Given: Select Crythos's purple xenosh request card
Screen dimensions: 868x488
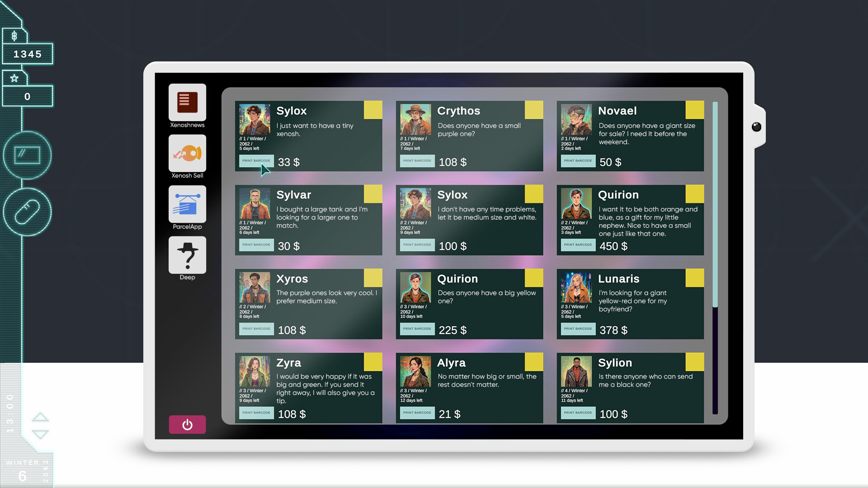Looking at the screenshot, I should click(469, 136).
